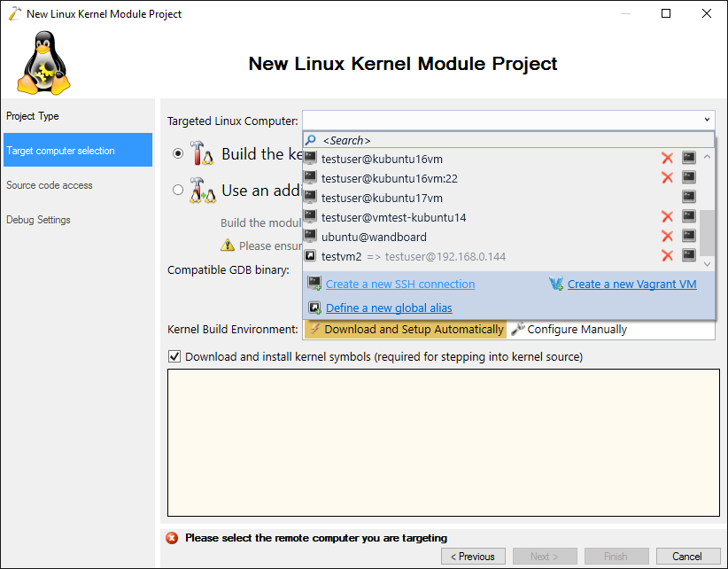This screenshot has height=569, width=728.
Task: Delete the testuser@vmtest-kubuntu14 connection
Action: (667, 217)
